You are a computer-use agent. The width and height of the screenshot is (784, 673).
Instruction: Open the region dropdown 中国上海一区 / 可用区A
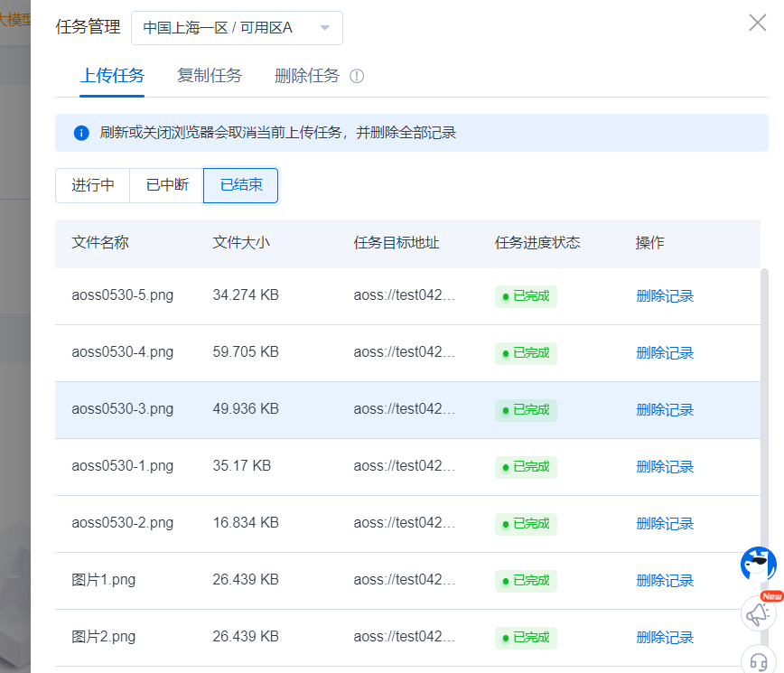237,28
